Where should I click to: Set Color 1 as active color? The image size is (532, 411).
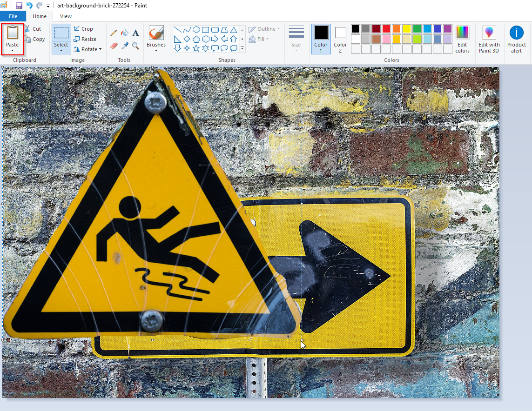pos(322,38)
